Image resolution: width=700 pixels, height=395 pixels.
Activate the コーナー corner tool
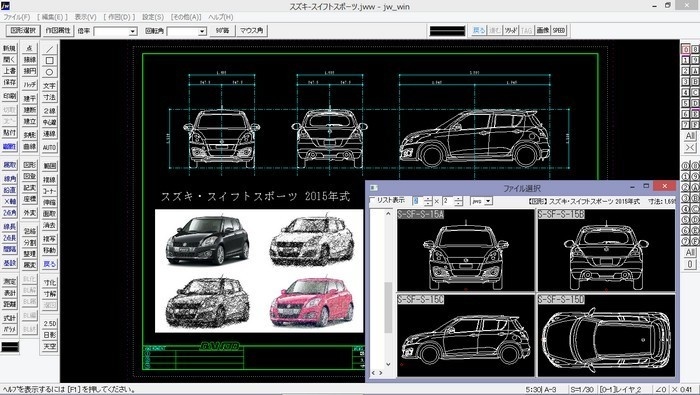(x=50, y=191)
